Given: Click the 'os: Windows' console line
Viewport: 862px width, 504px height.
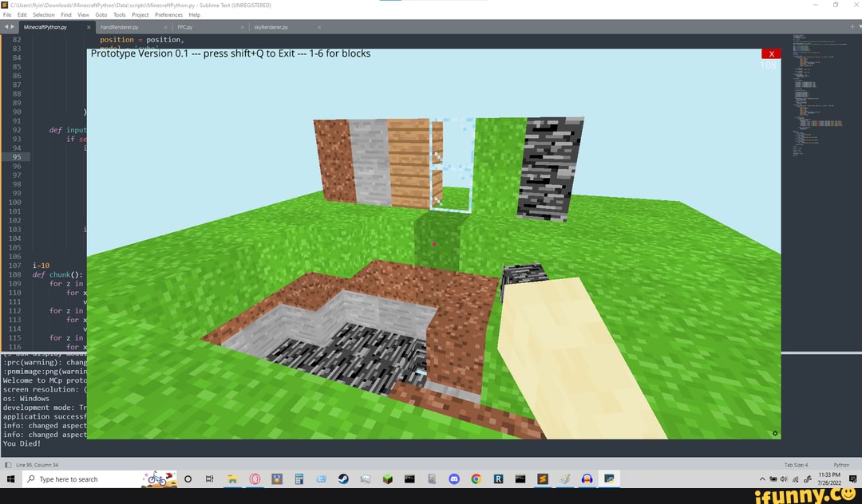Looking at the screenshot, I should click(x=26, y=399).
